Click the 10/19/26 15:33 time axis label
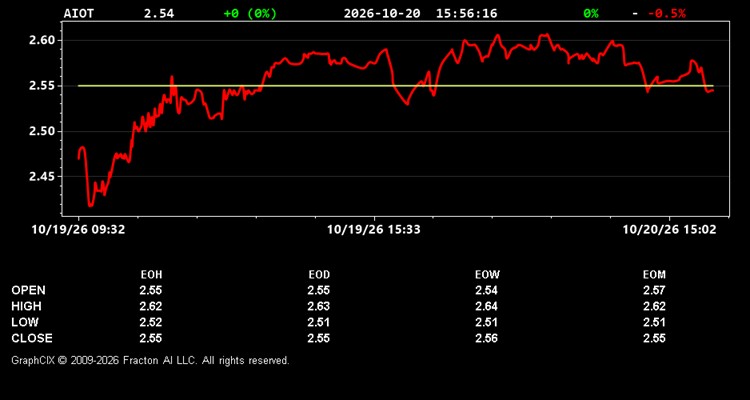Image resolution: width=750 pixels, height=400 pixels. tap(374, 230)
